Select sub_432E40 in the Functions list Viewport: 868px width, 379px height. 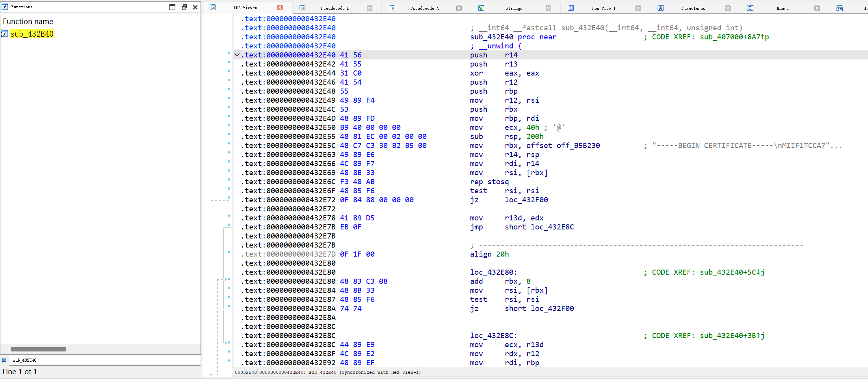point(32,34)
